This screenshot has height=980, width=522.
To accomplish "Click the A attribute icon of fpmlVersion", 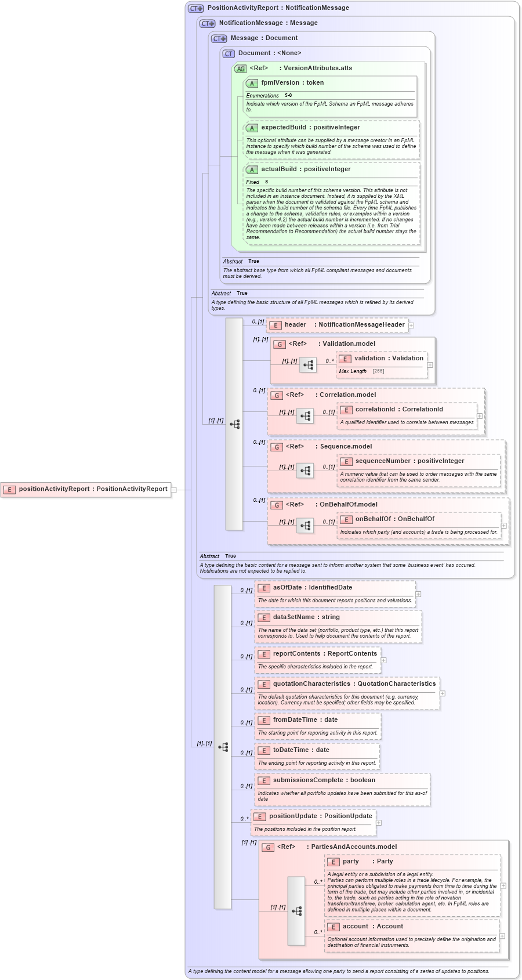I will pyautogui.click(x=252, y=83).
